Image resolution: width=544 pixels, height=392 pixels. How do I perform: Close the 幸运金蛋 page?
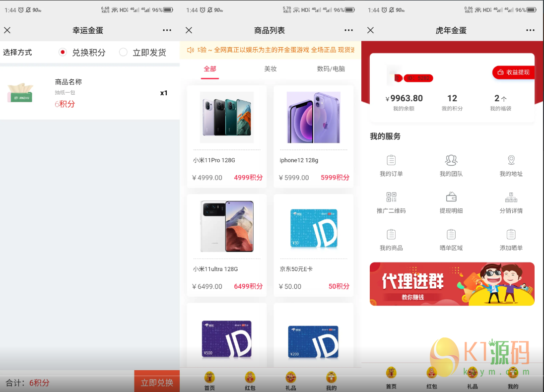(x=7, y=30)
